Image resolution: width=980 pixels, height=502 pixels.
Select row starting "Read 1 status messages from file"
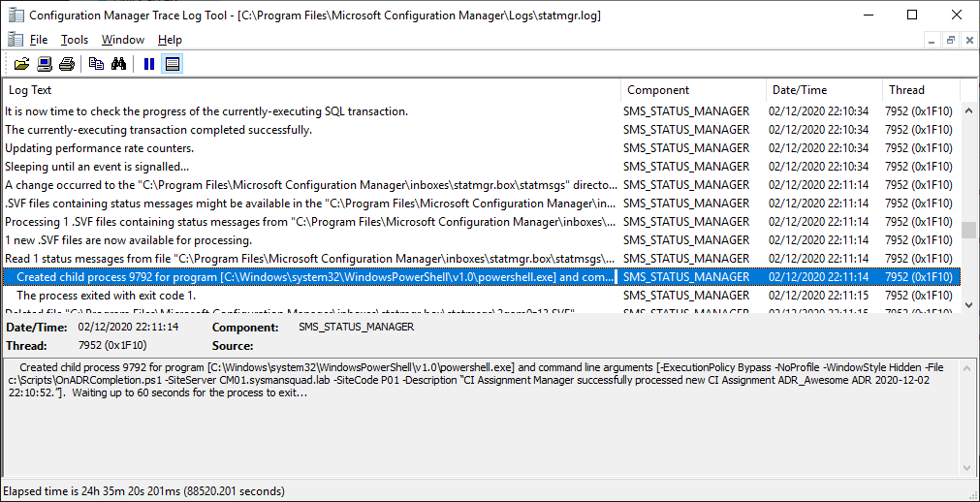(481, 259)
